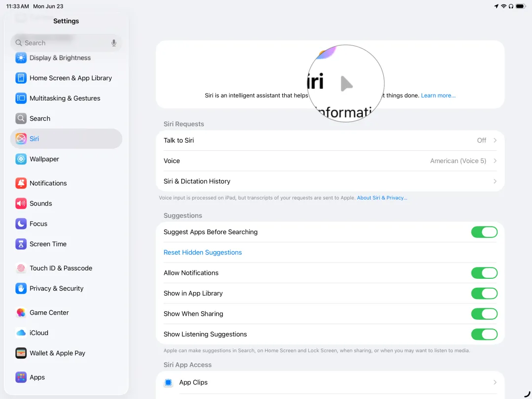Expand the Talk to Siri setting
The image size is (532, 399).
(x=330, y=140)
